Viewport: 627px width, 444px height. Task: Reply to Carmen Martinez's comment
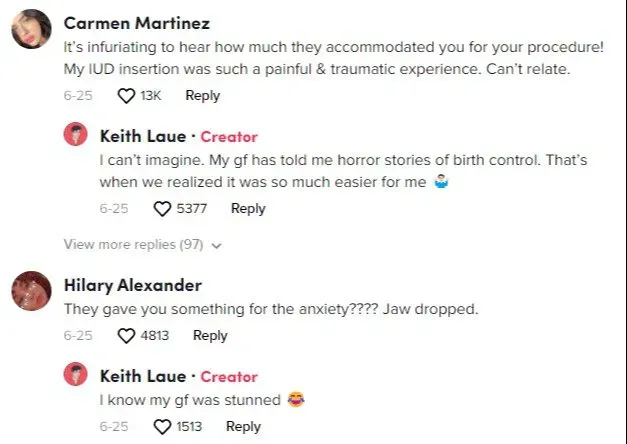202,96
